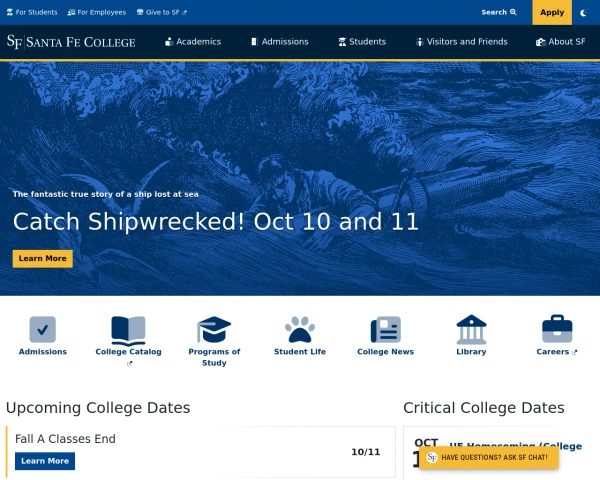
Task: Click the Upcoming College Dates heading
Action: (98, 408)
